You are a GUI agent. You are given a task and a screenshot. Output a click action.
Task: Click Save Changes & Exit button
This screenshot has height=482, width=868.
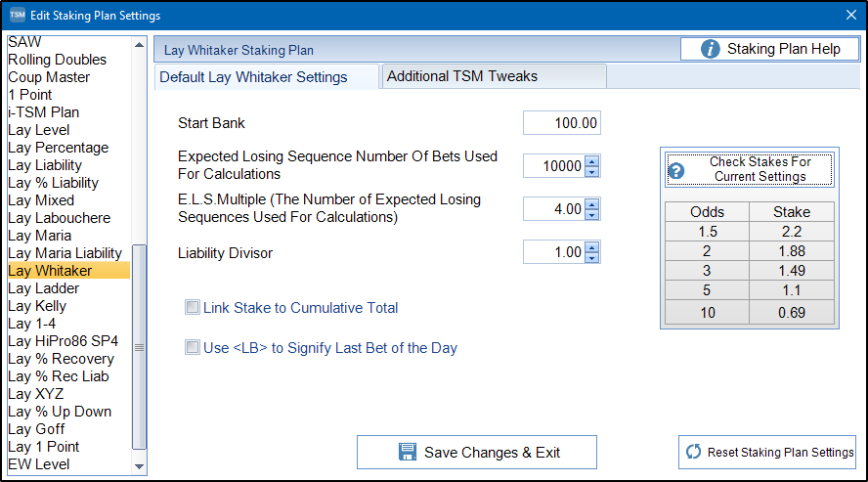(477, 452)
